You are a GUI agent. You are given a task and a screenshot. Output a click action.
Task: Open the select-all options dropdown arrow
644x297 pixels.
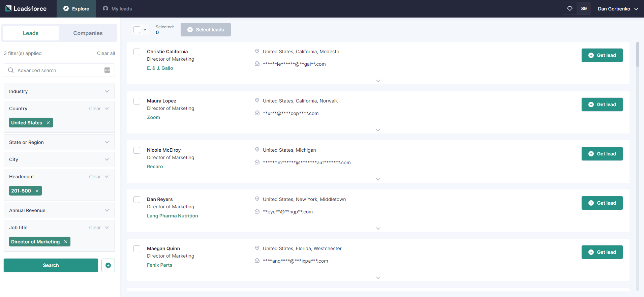click(145, 30)
